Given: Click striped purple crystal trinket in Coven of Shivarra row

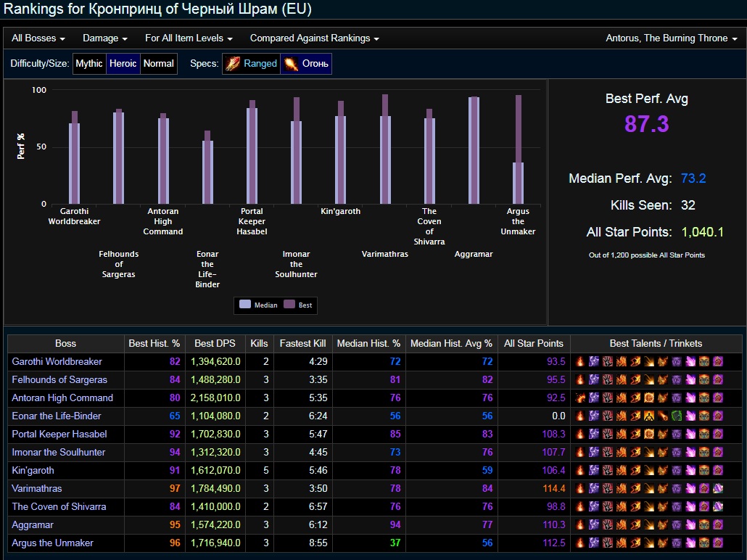Looking at the screenshot, I should coord(718,506).
